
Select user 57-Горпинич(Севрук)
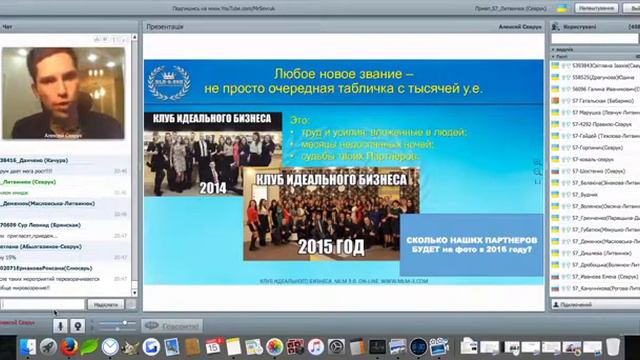[x=595, y=148]
